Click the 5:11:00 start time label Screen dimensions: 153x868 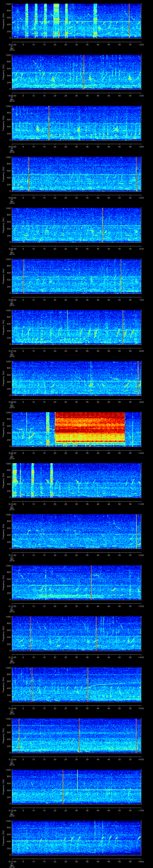click(x=12, y=555)
